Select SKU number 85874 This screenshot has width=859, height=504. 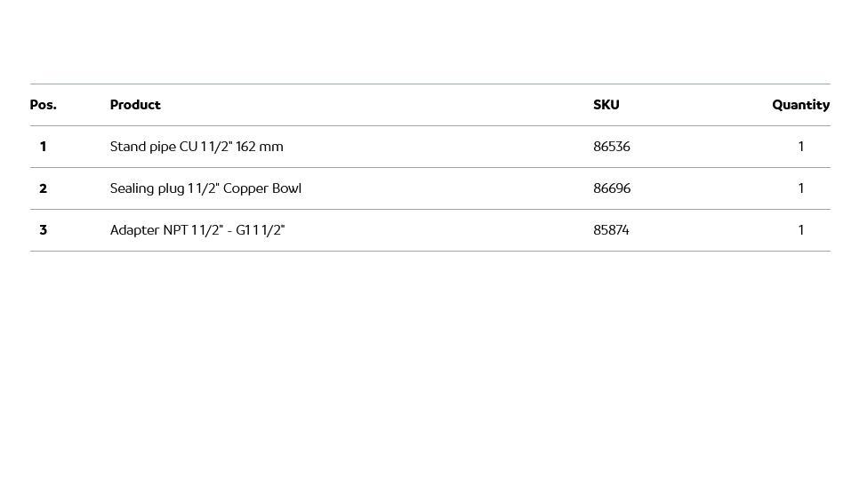point(611,230)
